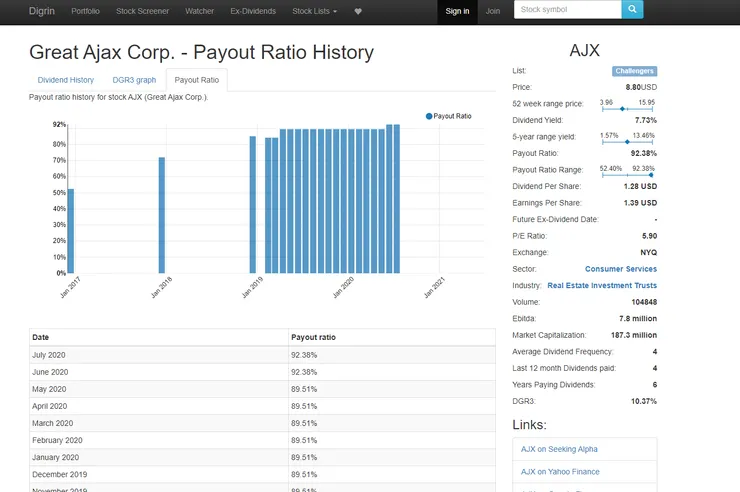The height and width of the screenshot is (492, 740).
Task: Switch to the Dividend History tab
Action: pos(66,80)
